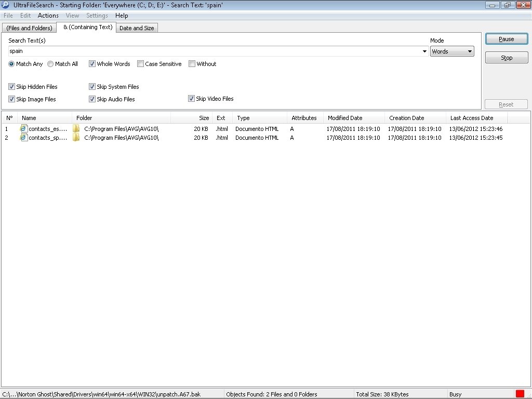
Task: Click last access date 13/06/2012 15:23:45
Action: pos(476,138)
